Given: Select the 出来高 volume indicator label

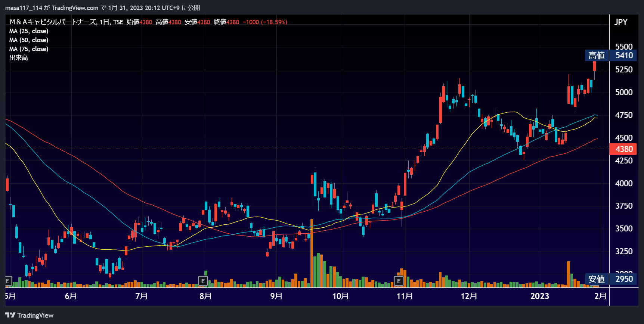Looking at the screenshot, I should point(19,58).
